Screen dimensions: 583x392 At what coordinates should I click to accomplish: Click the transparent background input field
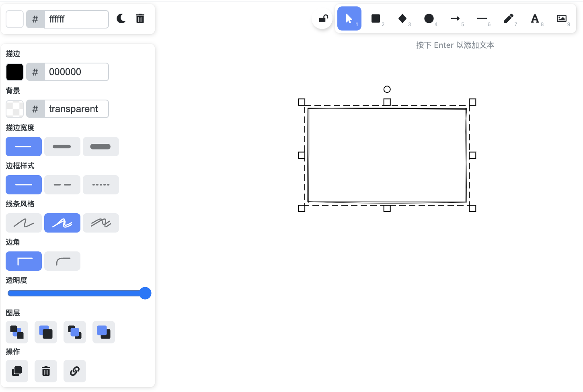click(x=76, y=109)
